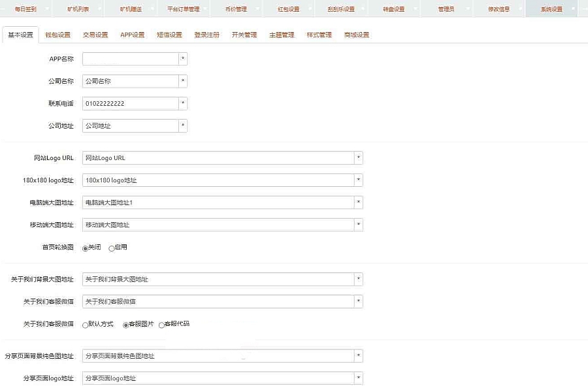Viewport: 588px width, 392px height.
Task: Open the APP设置 tab
Action: point(133,35)
